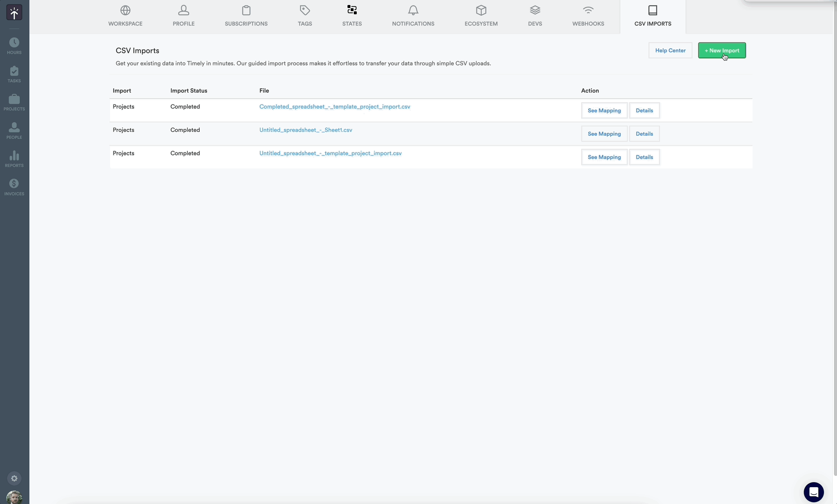
Task: Click the user avatar at sidebar bottom
Action: pyautogui.click(x=14, y=497)
